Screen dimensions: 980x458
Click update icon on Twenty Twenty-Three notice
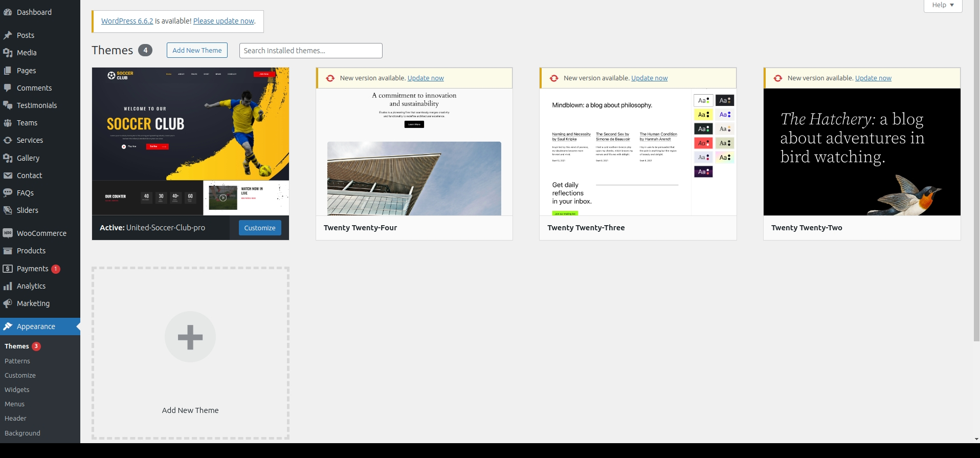[554, 78]
